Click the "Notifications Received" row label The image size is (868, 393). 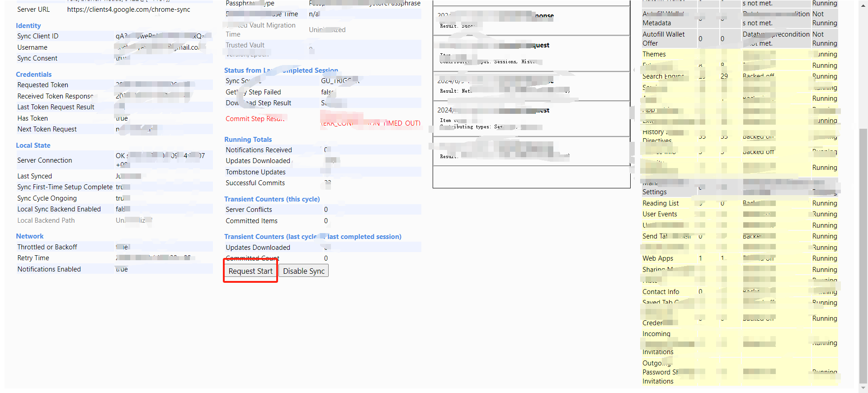(x=259, y=150)
